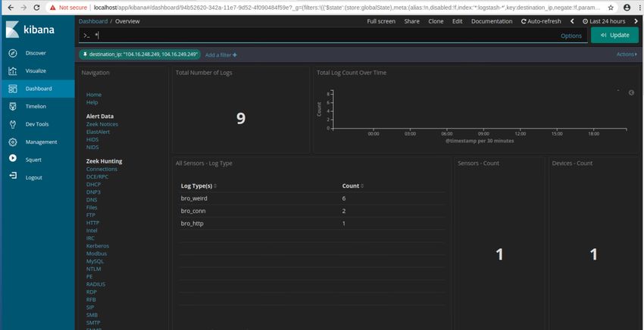Open Last 24 hours time picker

tap(604, 21)
